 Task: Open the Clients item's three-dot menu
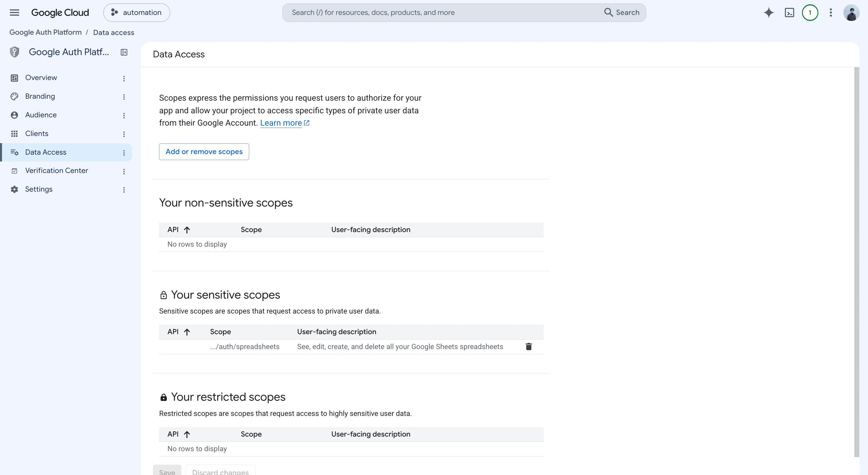click(124, 134)
